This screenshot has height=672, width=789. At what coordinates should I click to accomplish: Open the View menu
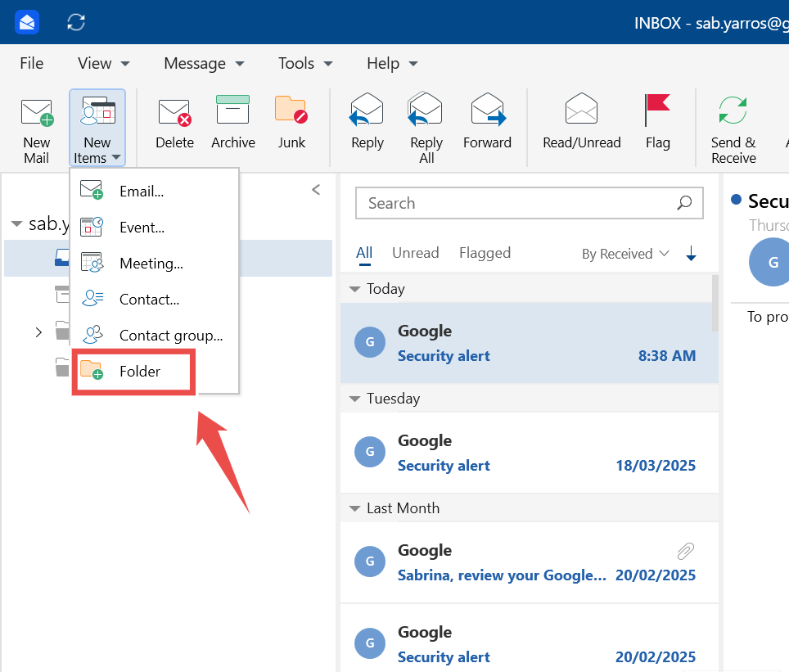[104, 63]
